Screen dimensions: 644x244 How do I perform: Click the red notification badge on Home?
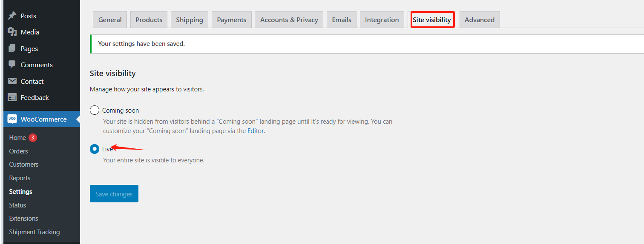click(x=33, y=137)
